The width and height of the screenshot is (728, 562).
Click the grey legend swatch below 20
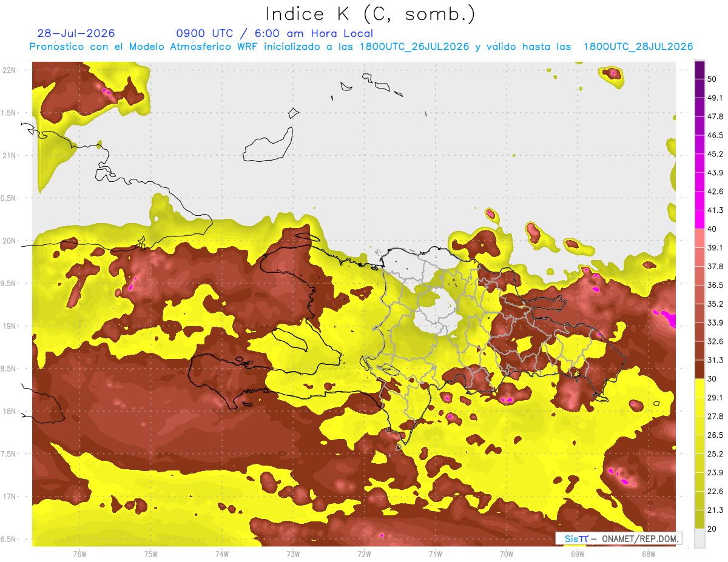pos(700,538)
